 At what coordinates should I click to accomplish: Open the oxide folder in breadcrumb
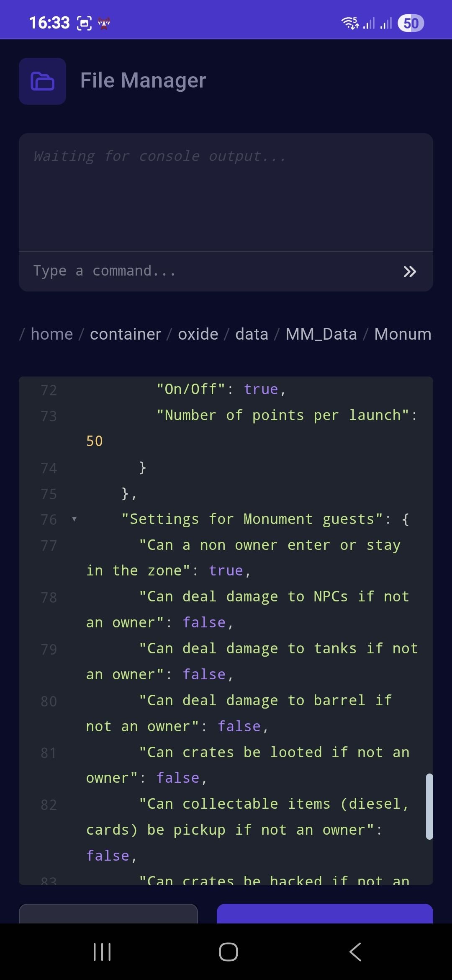click(198, 334)
